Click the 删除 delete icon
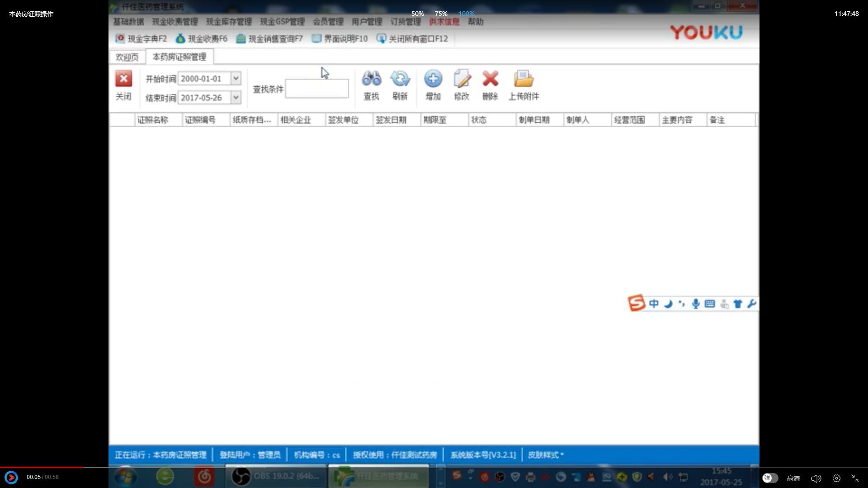Image resolution: width=868 pixels, height=488 pixels. click(490, 79)
